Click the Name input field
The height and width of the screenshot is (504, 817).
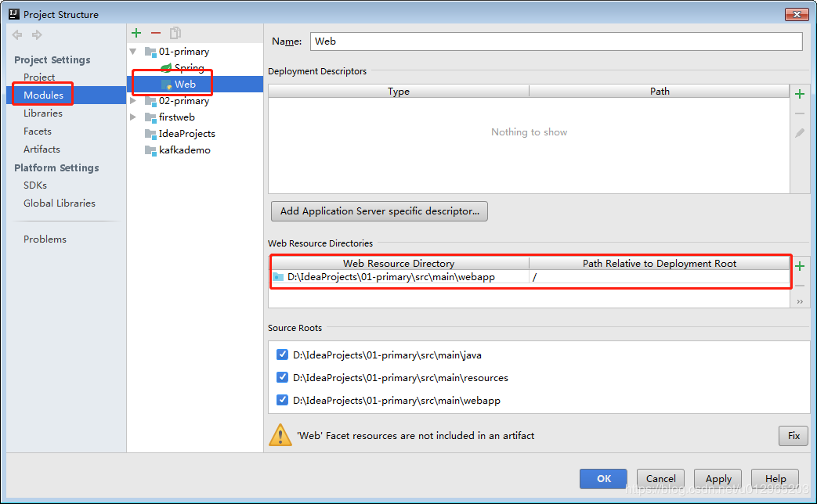556,41
